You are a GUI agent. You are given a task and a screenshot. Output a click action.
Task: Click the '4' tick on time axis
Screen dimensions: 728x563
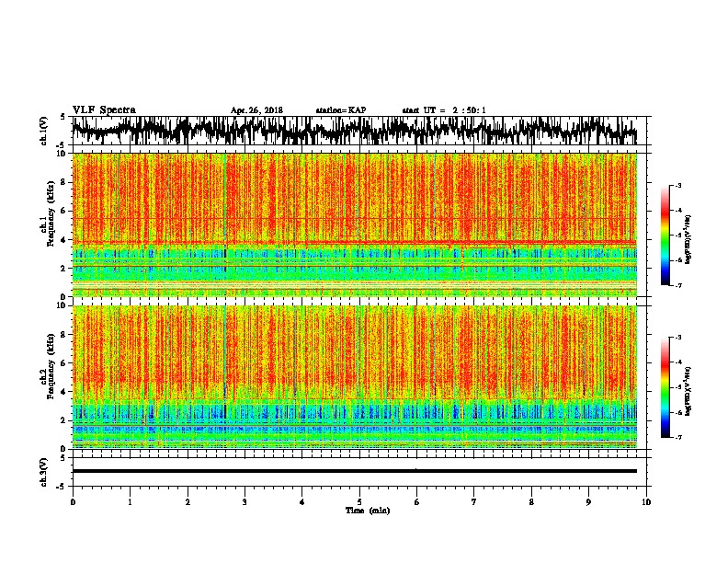[x=302, y=502]
